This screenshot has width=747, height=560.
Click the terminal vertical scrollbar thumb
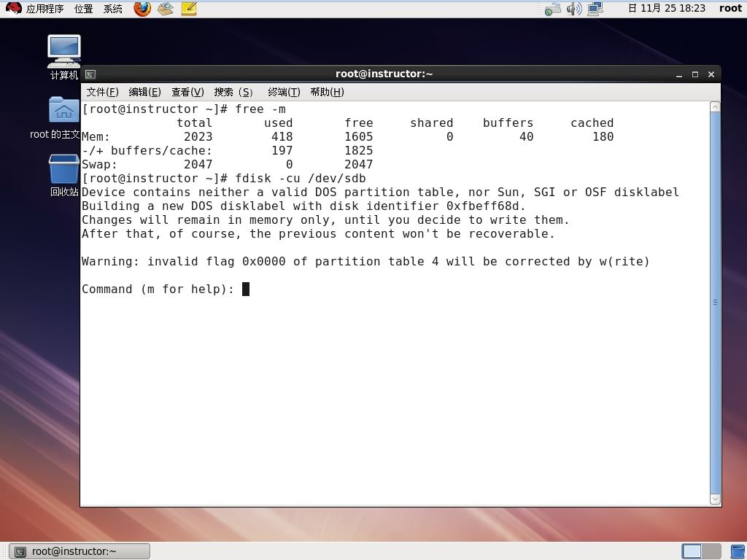pos(715,303)
